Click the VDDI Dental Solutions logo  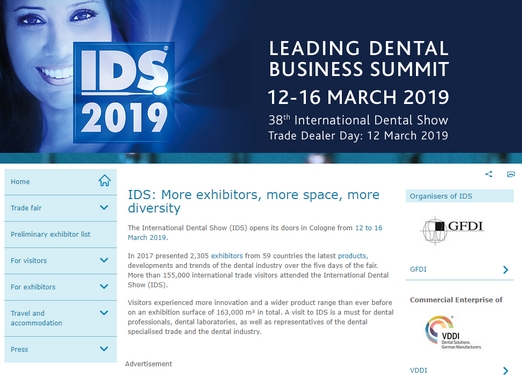coord(453,332)
